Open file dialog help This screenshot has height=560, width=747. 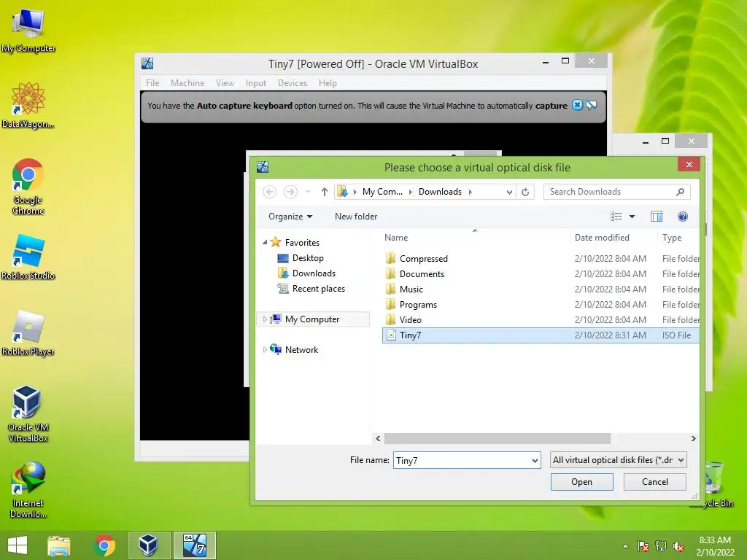click(682, 217)
